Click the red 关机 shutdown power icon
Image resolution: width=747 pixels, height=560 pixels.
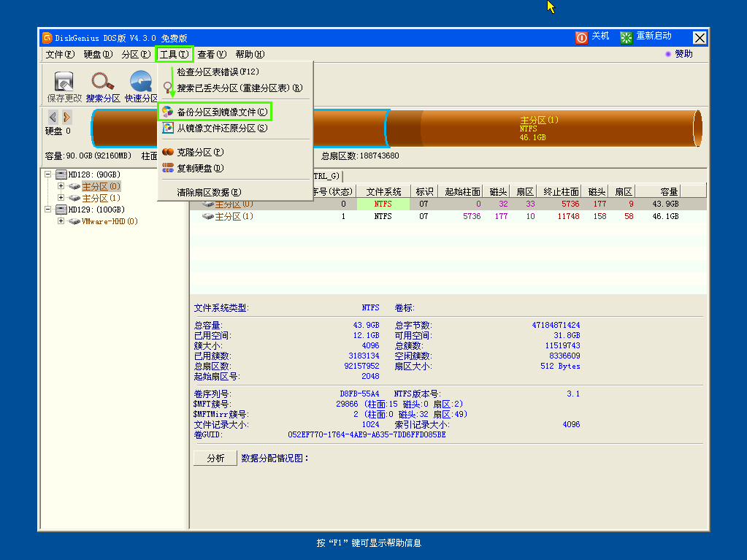pos(582,38)
